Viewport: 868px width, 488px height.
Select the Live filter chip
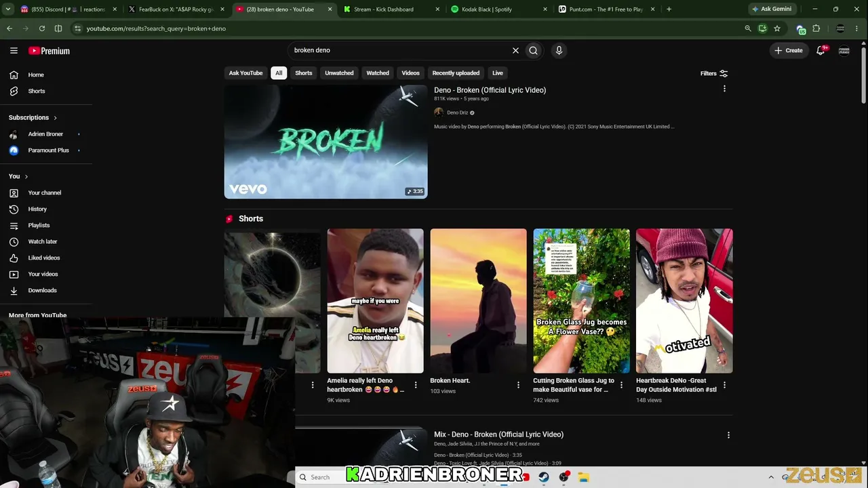tap(498, 73)
